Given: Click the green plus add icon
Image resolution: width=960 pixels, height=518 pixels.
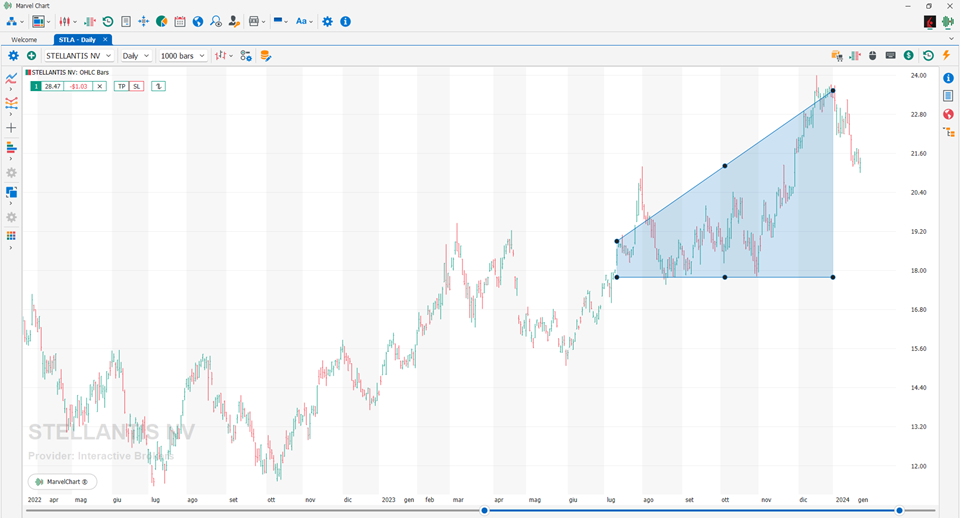Looking at the screenshot, I should click(x=31, y=56).
